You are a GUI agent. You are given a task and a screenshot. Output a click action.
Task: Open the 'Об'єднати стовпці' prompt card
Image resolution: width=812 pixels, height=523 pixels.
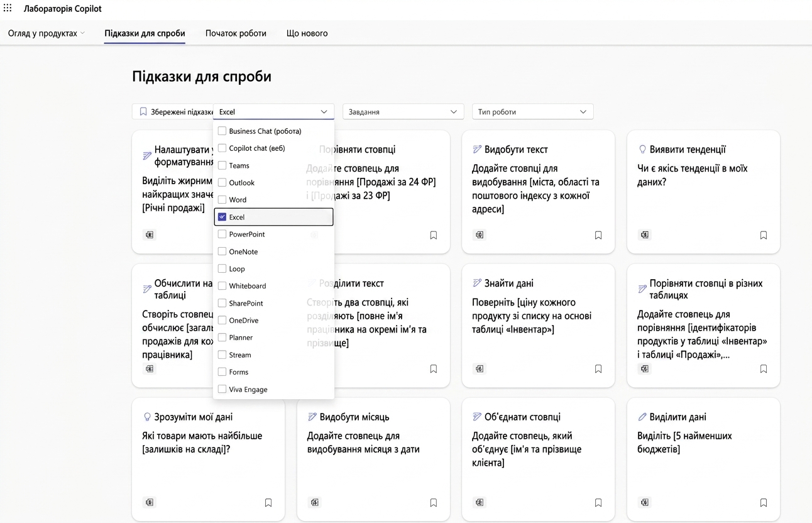pos(538,459)
